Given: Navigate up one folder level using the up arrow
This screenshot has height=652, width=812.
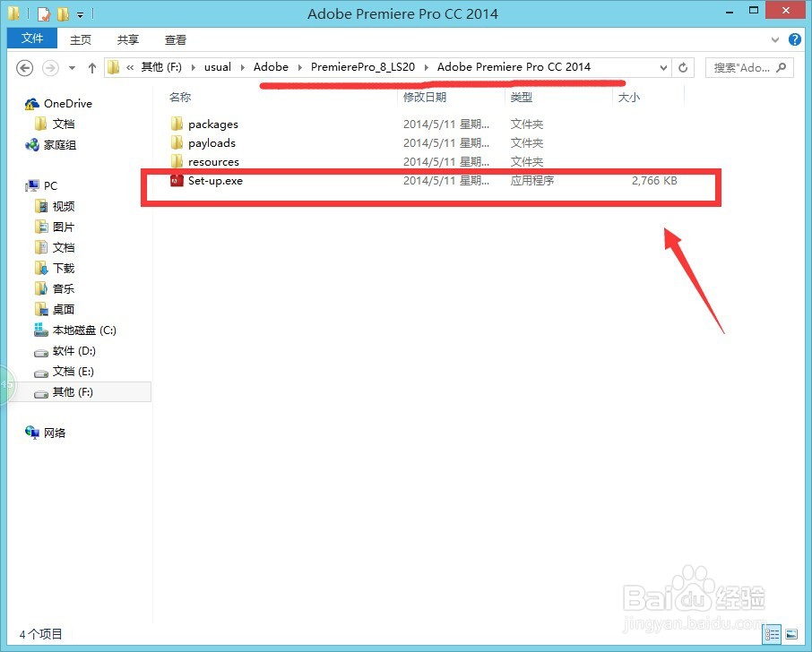Looking at the screenshot, I should (x=92, y=67).
